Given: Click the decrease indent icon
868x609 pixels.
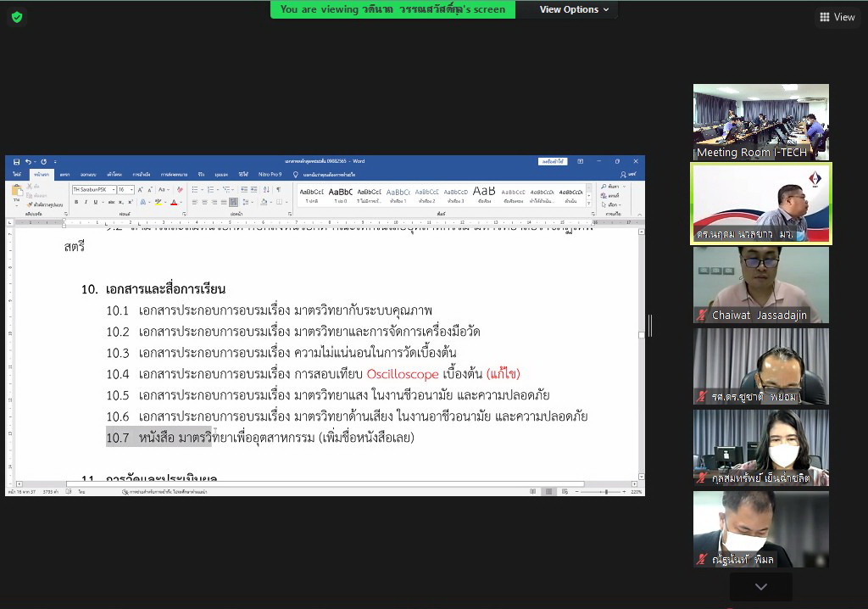Looking at the screenshot, I should pos(243,189).
